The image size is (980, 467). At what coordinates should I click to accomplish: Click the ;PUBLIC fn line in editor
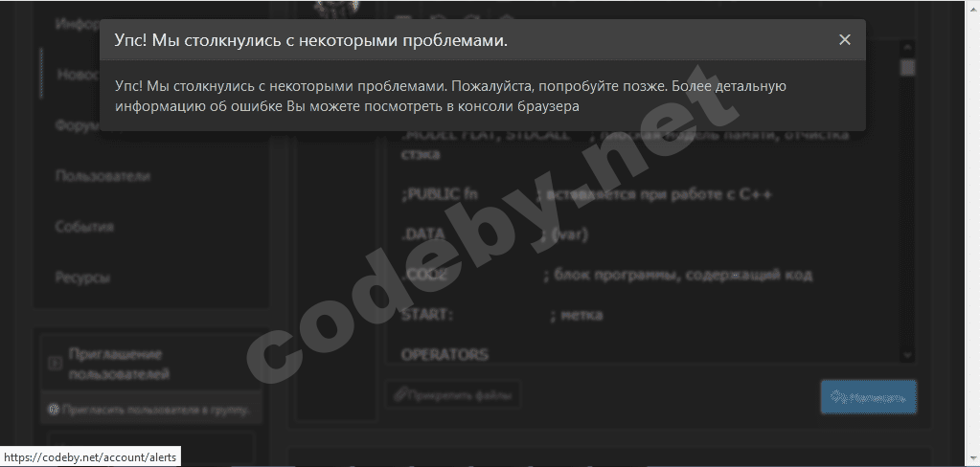586,195
